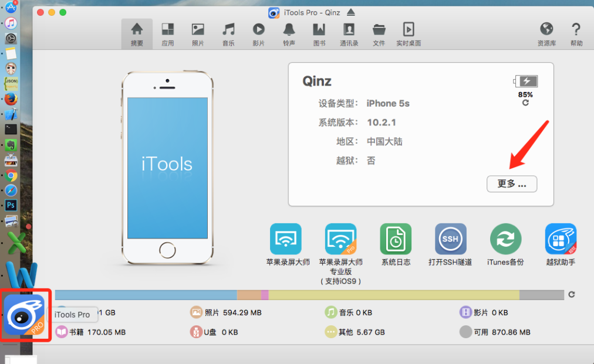The image size is (594, 364).
Task: Go to the 音乐 music tab
Action: (x=228, y=34)
